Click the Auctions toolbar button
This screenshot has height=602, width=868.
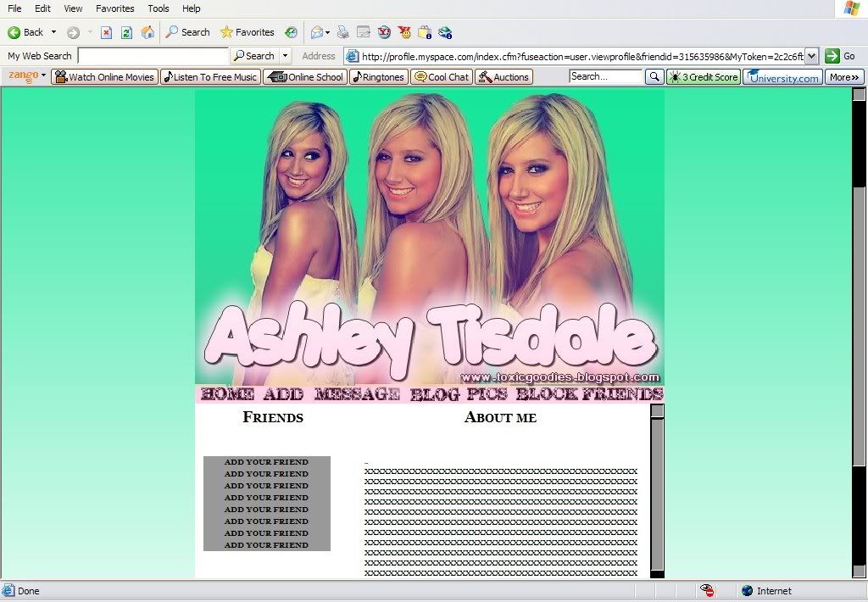pos(504,77)
